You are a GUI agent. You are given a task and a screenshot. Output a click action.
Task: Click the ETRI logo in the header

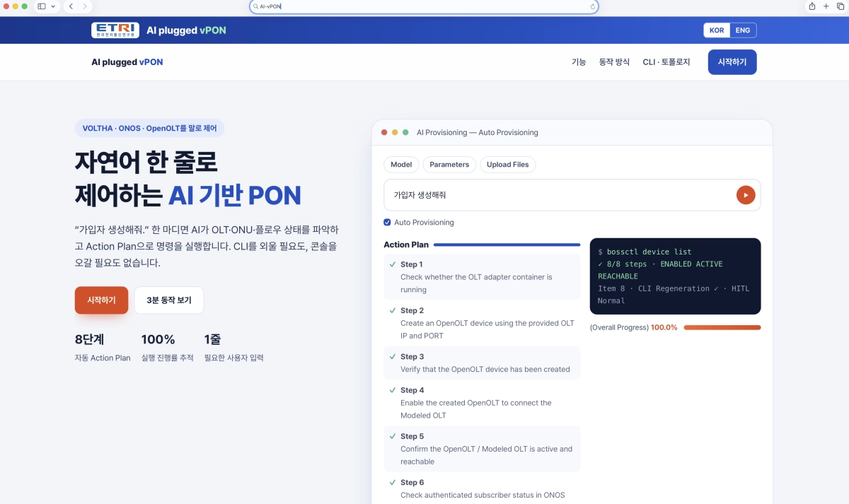(x=115, y=30)
